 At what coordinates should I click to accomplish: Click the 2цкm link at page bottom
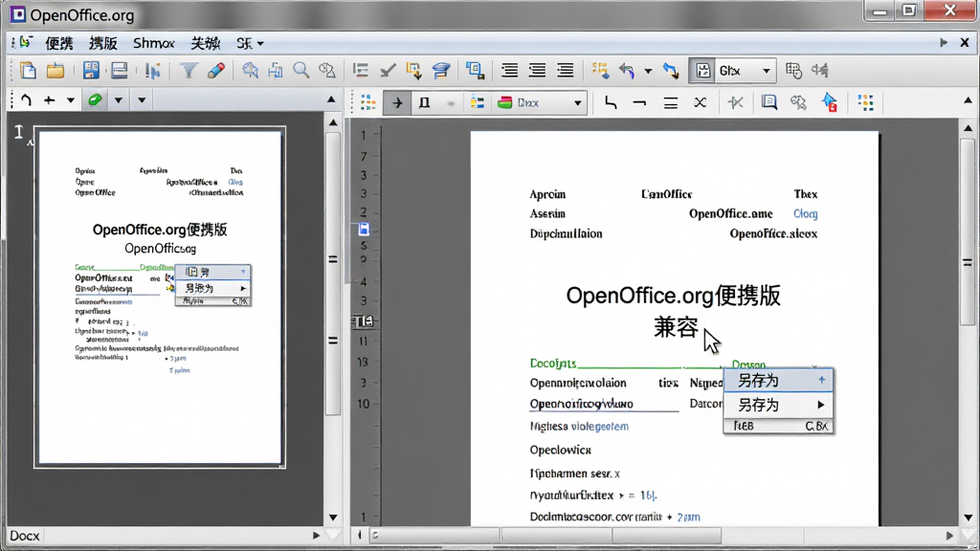coord(688,517)
